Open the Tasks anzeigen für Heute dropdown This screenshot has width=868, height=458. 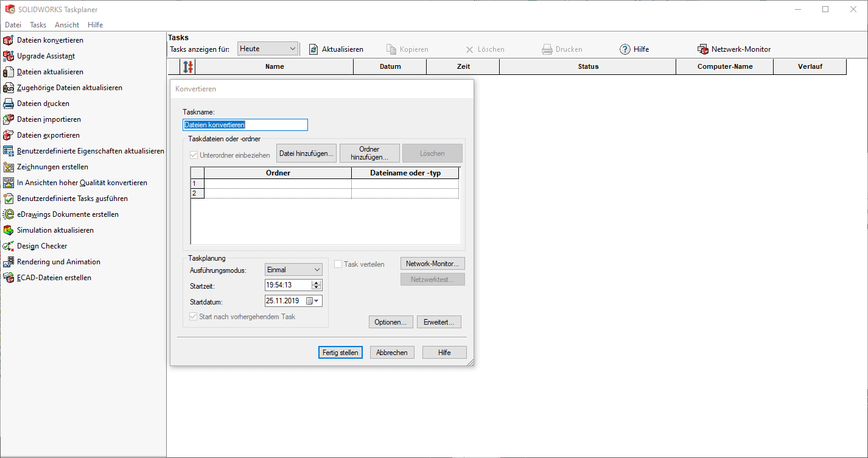tap(268, 49)
